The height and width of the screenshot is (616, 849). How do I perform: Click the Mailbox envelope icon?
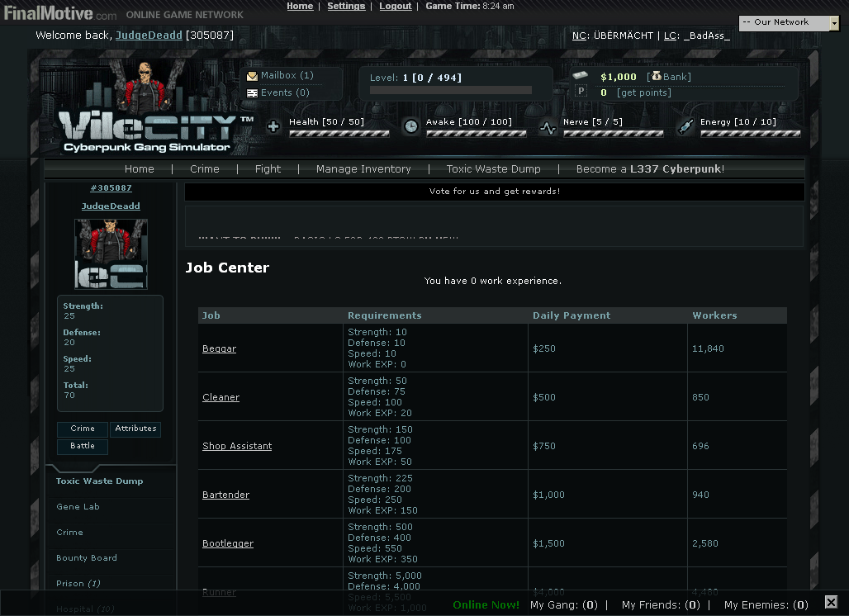pyautogui.click(x=252, y=76)
